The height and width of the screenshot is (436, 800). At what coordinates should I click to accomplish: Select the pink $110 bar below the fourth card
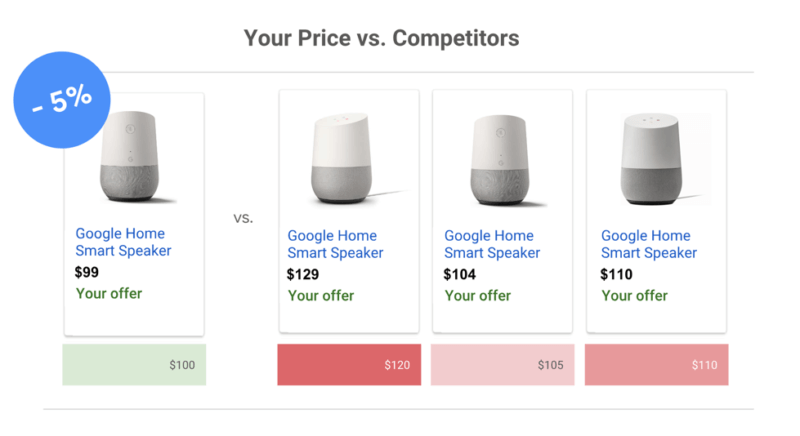pyautogui.click(x=656, y=365)
